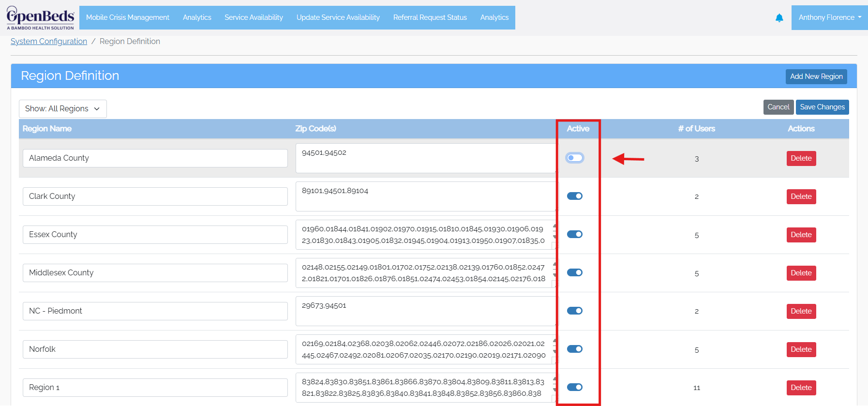Open the first Analytics menu item
This screenshot has height=406, width=868.
[x=197, y=17]
